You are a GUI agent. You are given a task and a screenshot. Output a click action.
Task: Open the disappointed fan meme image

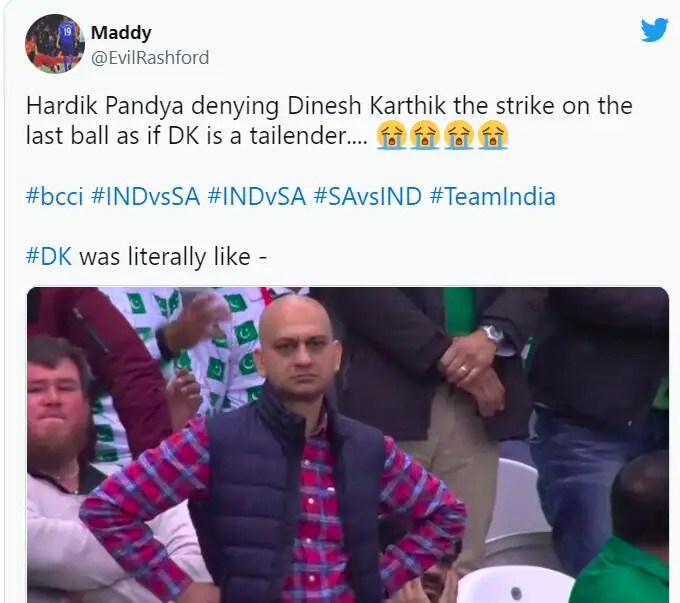coord(348,445)
